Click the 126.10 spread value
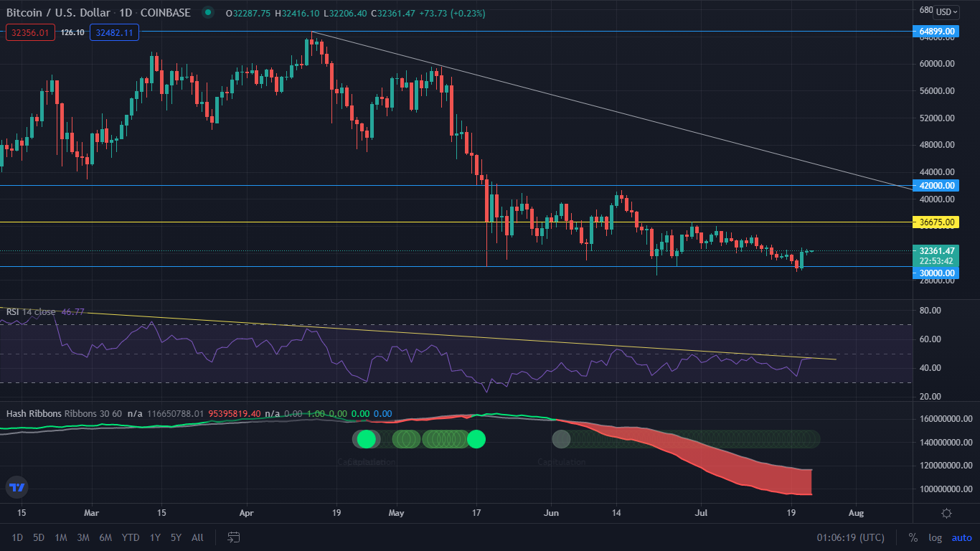 tap(72, 32)
